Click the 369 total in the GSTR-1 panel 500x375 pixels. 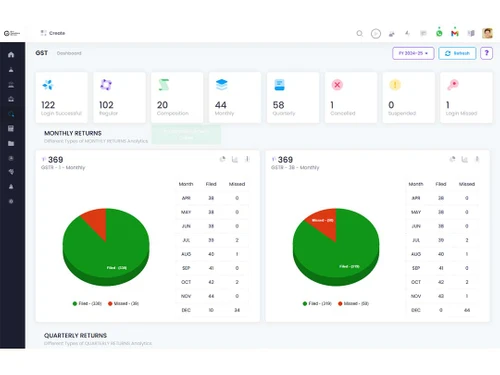tap(55, 160)
